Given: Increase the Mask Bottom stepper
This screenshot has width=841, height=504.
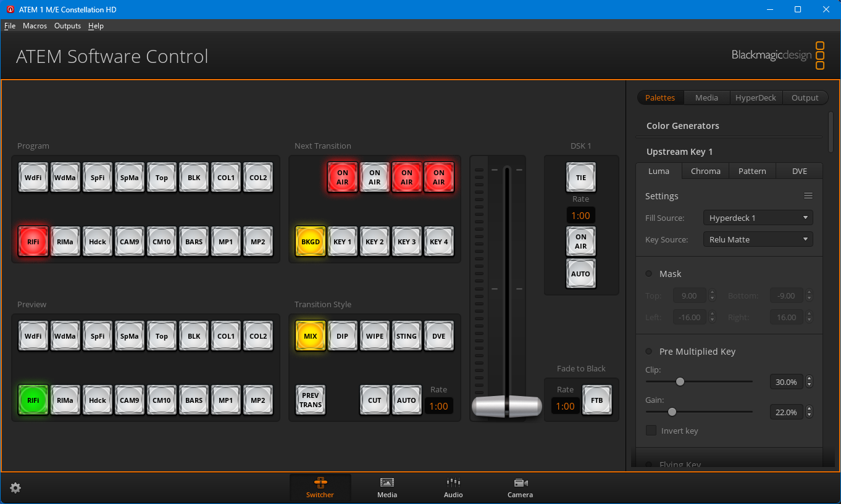Looking at the screenshot, I should click(810, 293).
